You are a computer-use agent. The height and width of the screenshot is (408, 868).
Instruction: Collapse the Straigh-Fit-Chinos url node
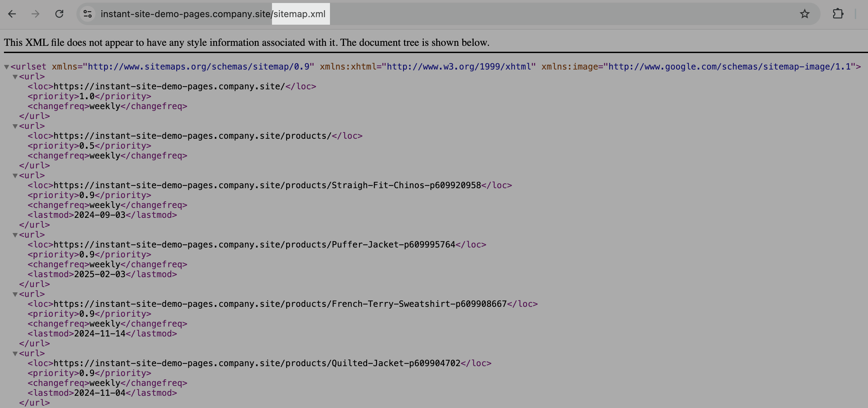(15, 176)
